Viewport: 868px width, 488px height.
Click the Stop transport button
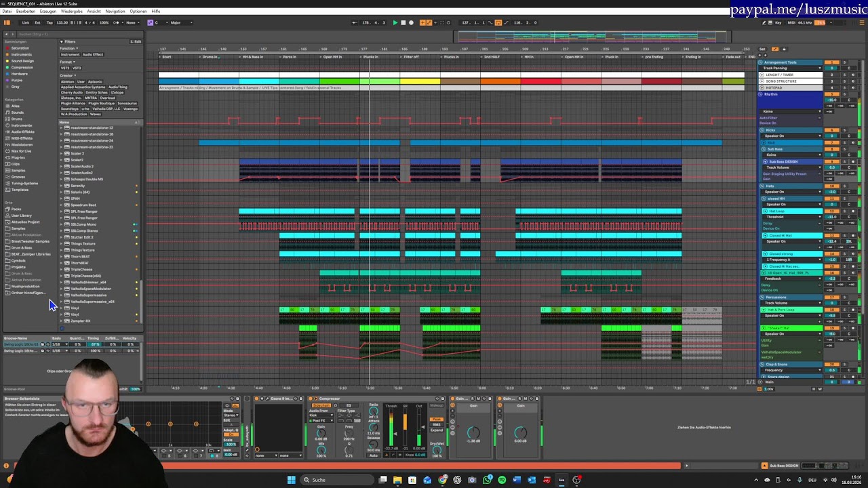pyautogui.click(x=403, y=22)
